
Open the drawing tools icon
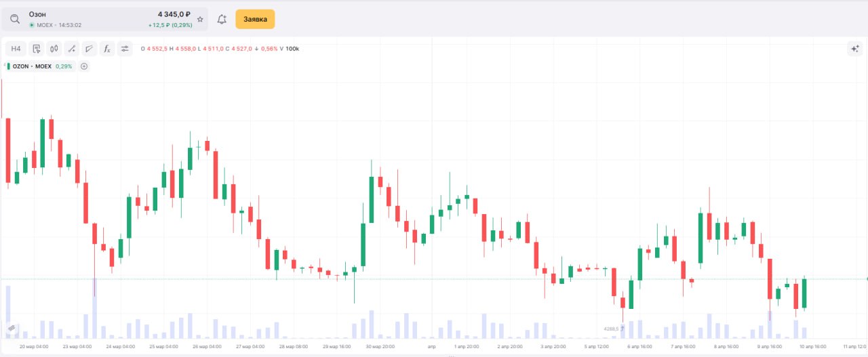[72, 49]
